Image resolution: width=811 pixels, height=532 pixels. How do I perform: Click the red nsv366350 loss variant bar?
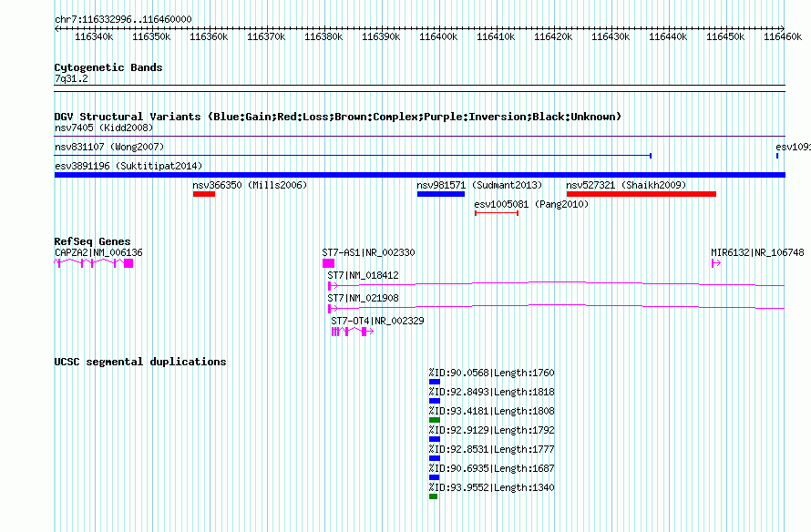tap(204, 194)
